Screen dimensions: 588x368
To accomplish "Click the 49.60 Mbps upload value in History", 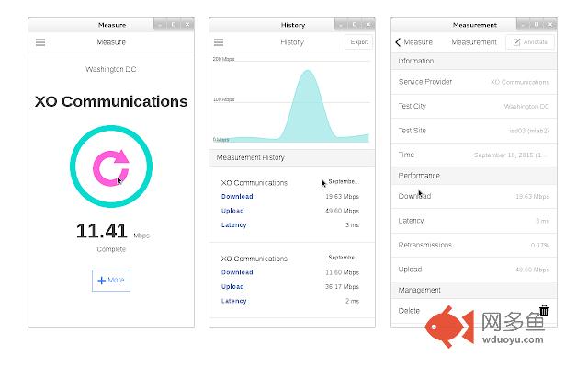I will [342, 211].
